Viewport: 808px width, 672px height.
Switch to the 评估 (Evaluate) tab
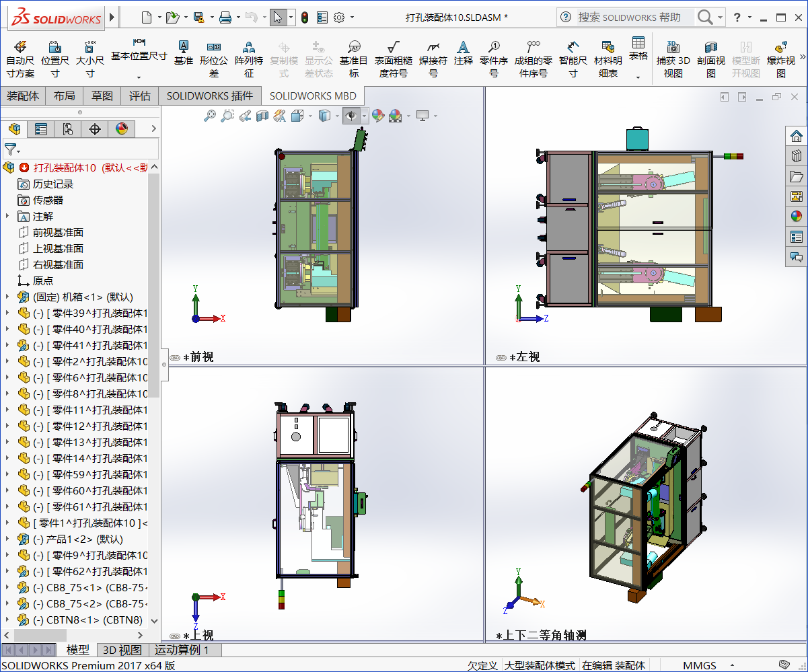click(140, 96)
